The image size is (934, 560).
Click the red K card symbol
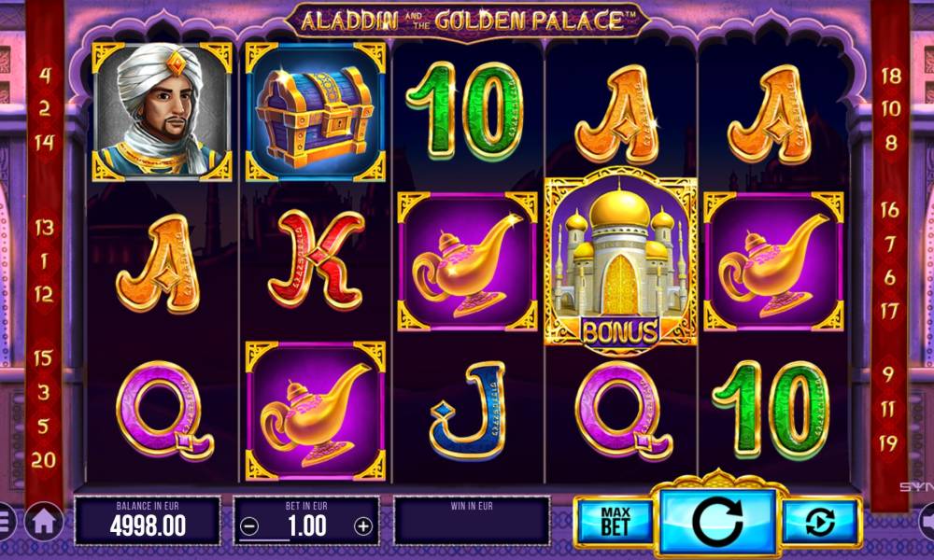click(x=315, y=260)
